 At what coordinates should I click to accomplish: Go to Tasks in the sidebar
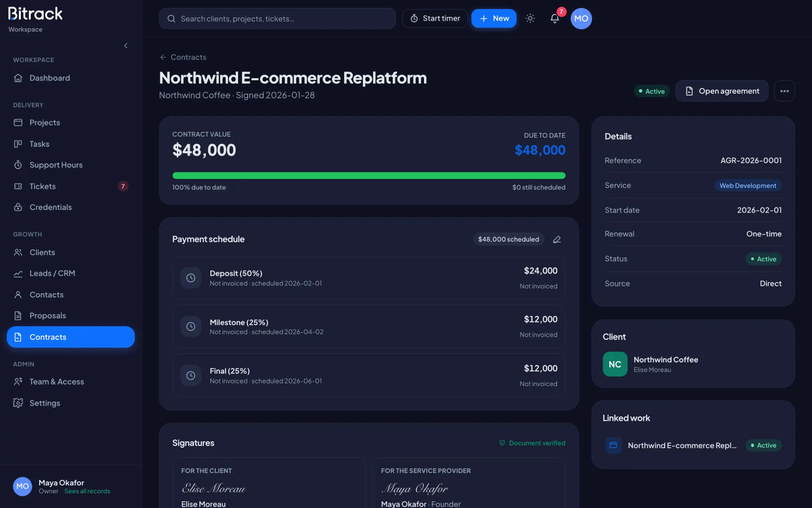click(71, 144)
